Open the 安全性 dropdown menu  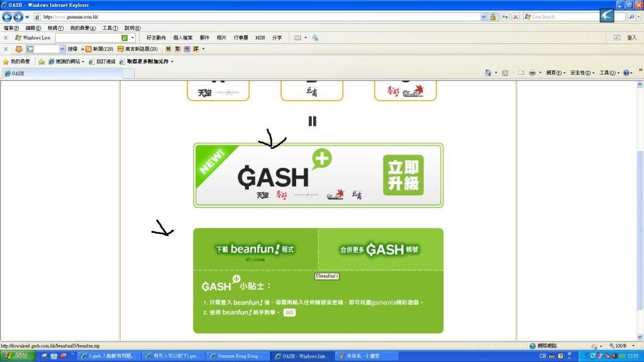(582, 73)
